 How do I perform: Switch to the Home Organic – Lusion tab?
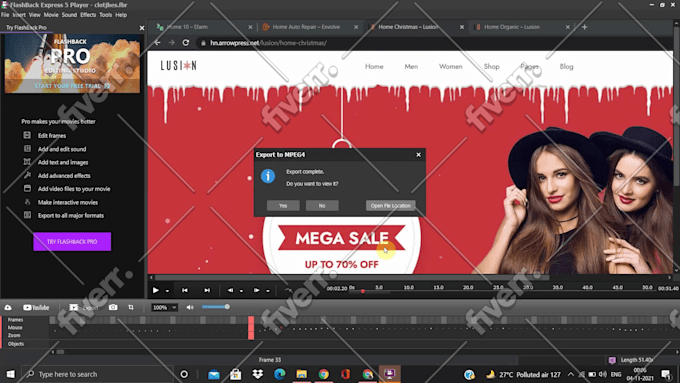(x=512, y=27)
